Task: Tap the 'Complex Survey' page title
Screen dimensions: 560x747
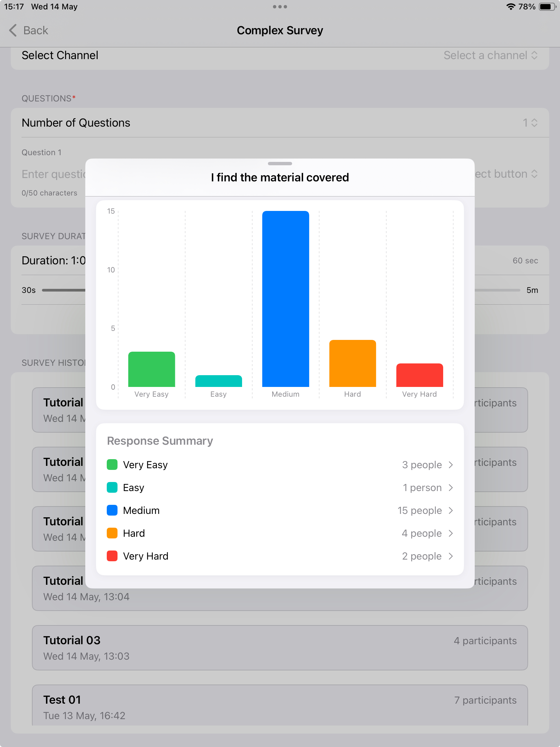Action: [280, 30]
